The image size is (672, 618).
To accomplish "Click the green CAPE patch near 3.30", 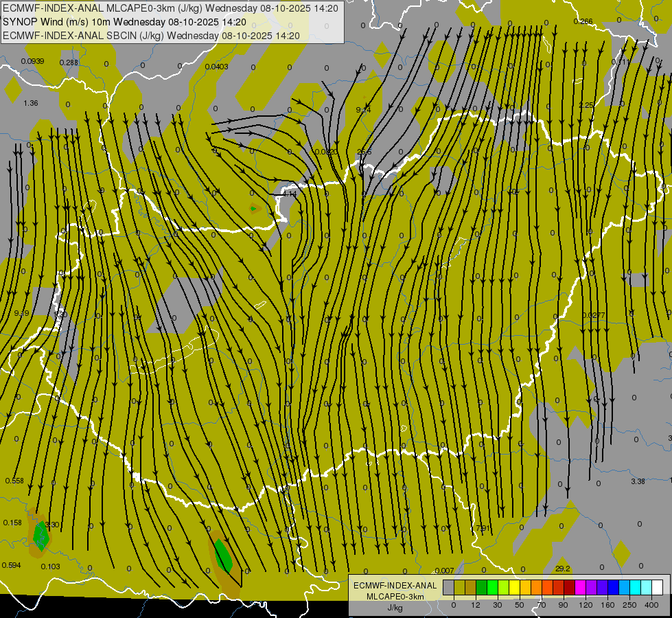I will pyautogui.click(x=41, y=536).
